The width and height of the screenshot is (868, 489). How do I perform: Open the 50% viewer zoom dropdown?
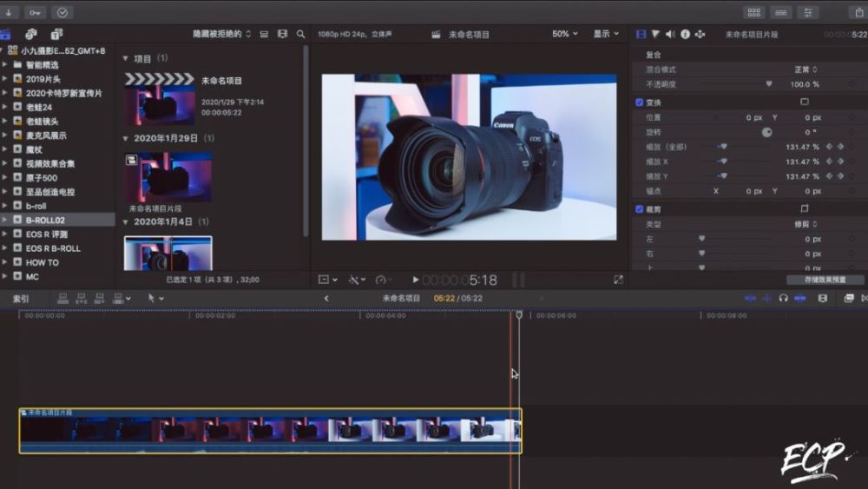coord(565,35)
